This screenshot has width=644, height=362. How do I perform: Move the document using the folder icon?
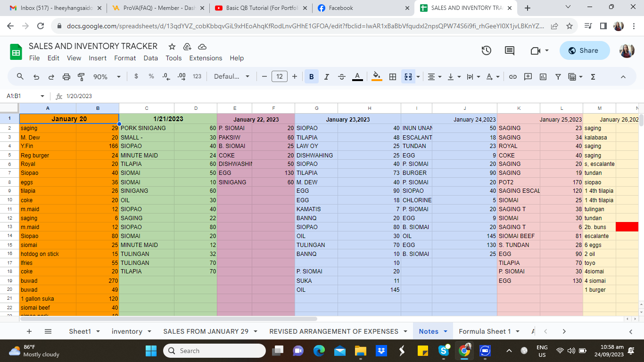[187, 46]
